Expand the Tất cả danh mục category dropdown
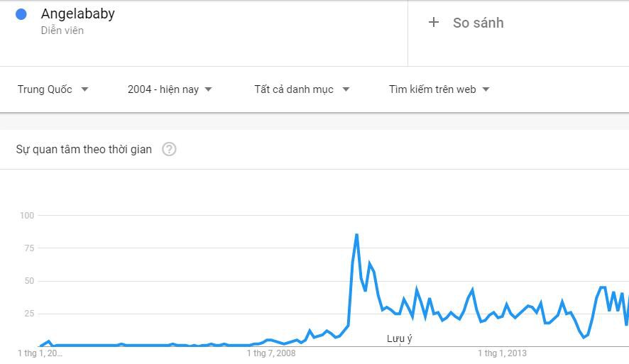The height and width of the screenshot is (364, 629). click(302, 89)
